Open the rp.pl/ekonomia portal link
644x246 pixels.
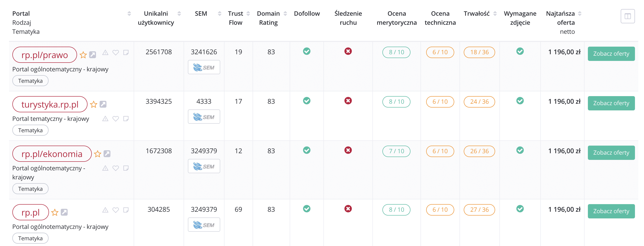point(52,154)
